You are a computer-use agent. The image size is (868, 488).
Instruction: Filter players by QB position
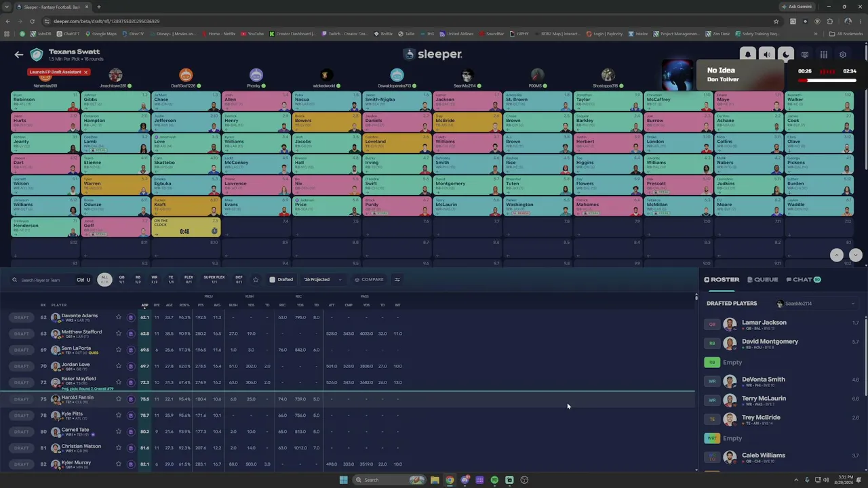[x=122, y=279]
